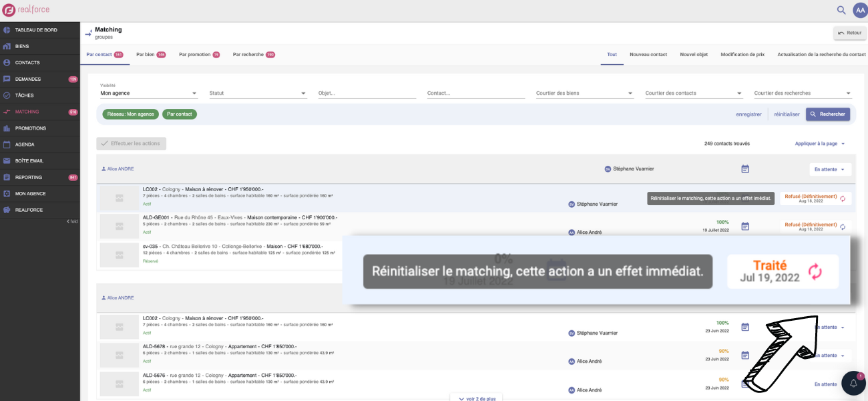Open the Appliquer à la page dropdown
Viewport: 868px width, 401px height.
pyautogui.click(x=820, y=144)
